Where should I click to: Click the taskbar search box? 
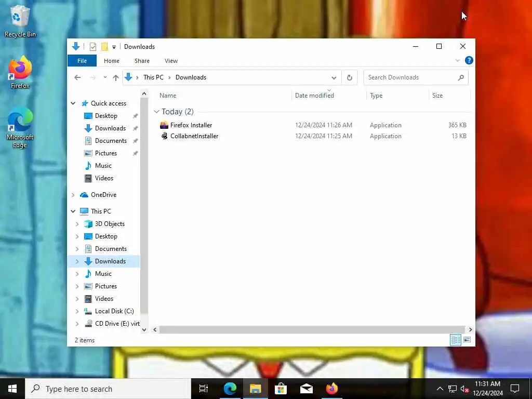pos(108,389)
